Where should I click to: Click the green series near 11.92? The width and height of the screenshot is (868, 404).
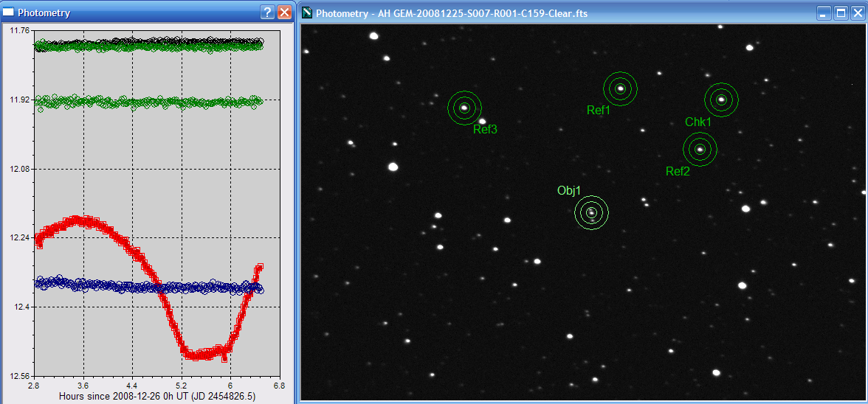point(148,102)
